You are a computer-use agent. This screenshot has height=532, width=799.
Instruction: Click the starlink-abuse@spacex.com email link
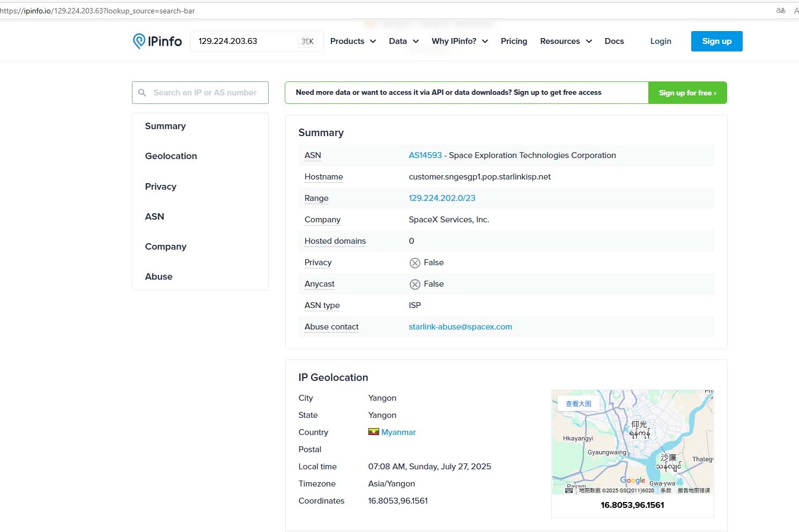(x=460, y=327)
